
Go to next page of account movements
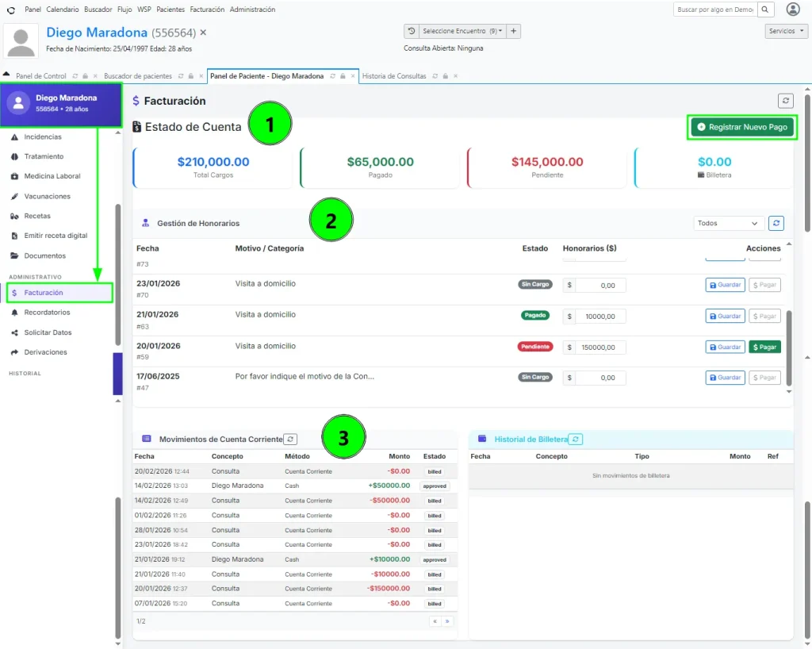[x=447, y=621]
